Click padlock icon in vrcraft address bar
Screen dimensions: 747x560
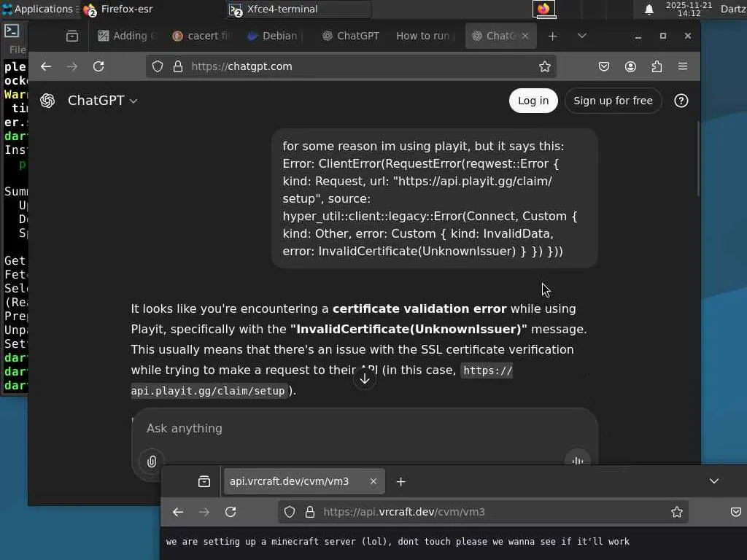pos(309,512)
